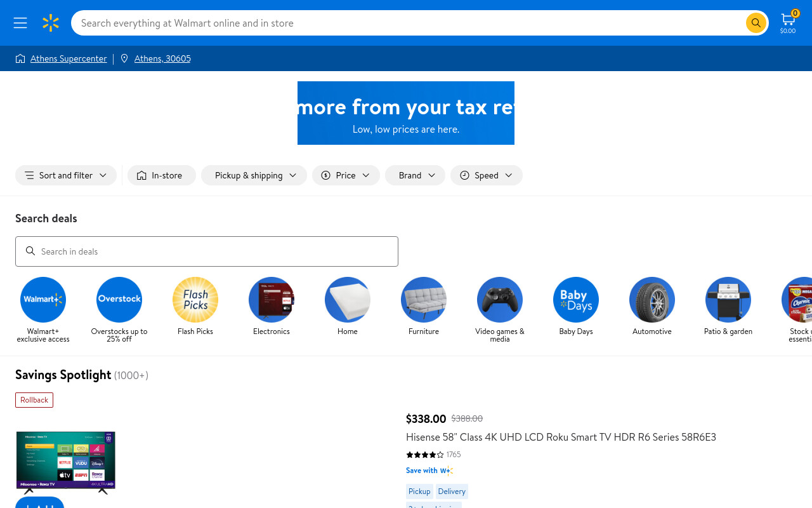Click the Savings Spotlight heading
The height and width of the screenshot is (508, 812).
coord(63,375)
